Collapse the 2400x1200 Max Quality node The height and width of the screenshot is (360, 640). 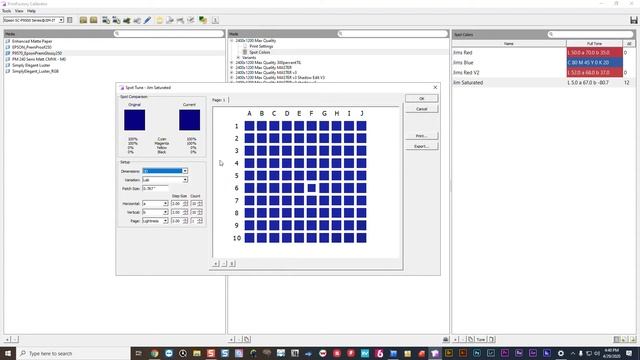point(232,41)
